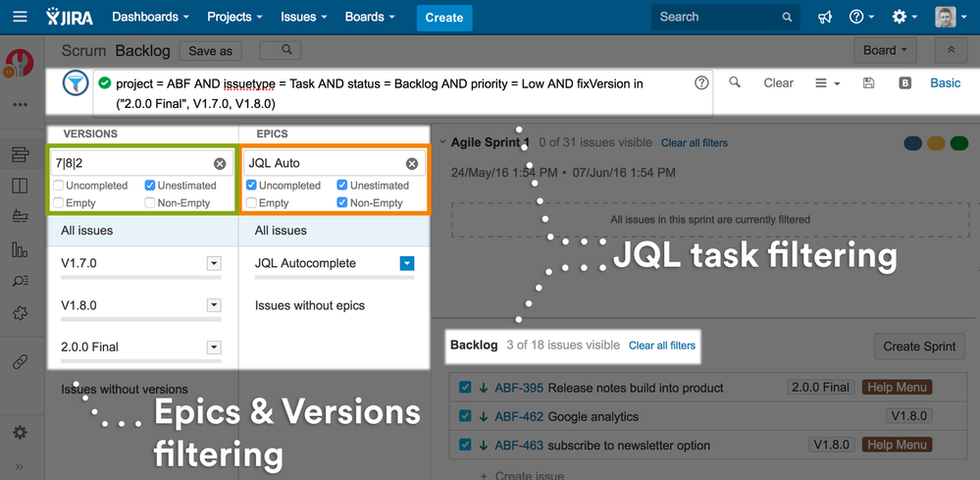Screen dimensions: 980x480
Task: Open the Dashboards menu
Action: (x=150, y=17)
